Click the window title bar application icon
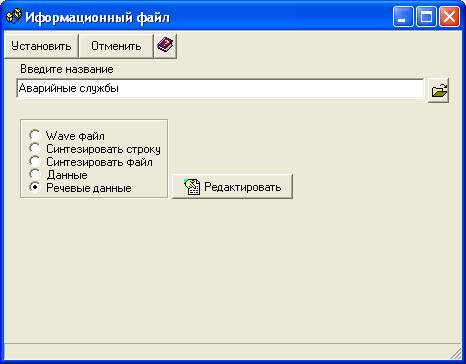466x364 pixels. 14,17
